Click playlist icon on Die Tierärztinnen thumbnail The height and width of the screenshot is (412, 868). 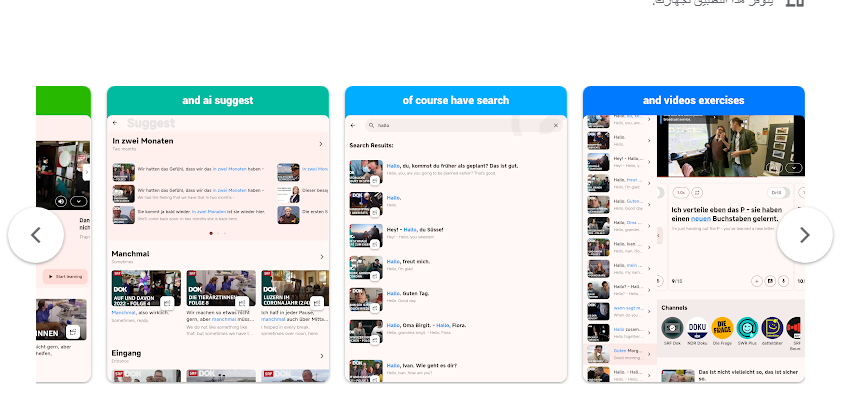(x=242, y=302)
